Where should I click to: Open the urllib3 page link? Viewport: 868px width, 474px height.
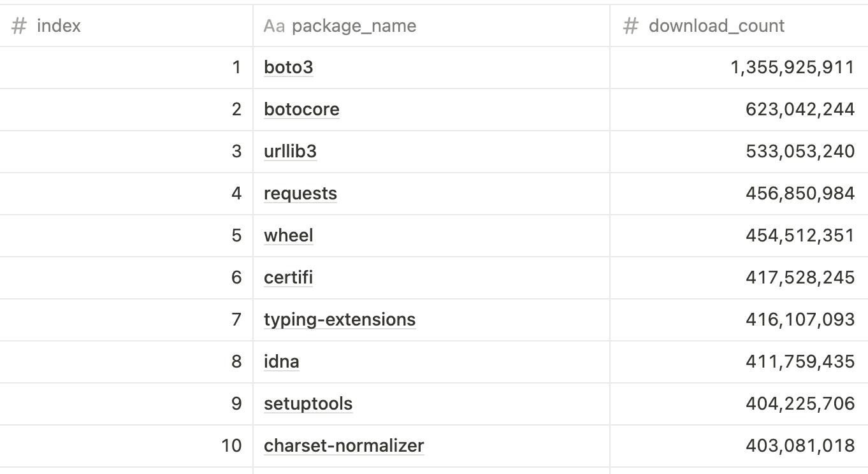tap(290, 151)
